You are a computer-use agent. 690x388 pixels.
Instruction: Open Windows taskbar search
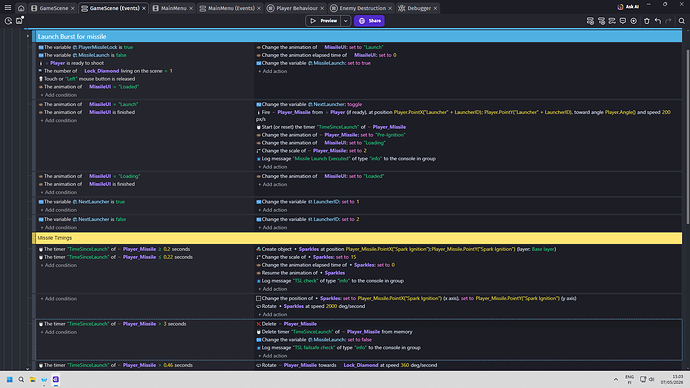[21, 379]
